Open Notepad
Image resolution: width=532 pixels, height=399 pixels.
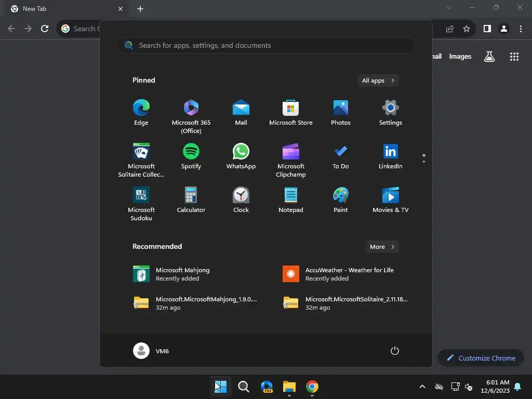(x=291, y=199)
